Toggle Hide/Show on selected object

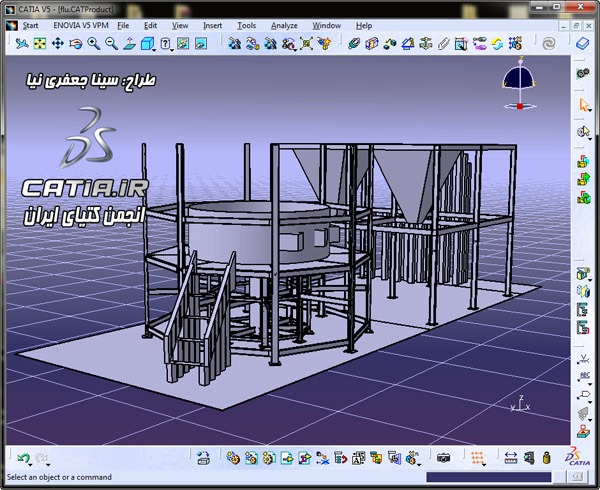click(x=183, y=44)
